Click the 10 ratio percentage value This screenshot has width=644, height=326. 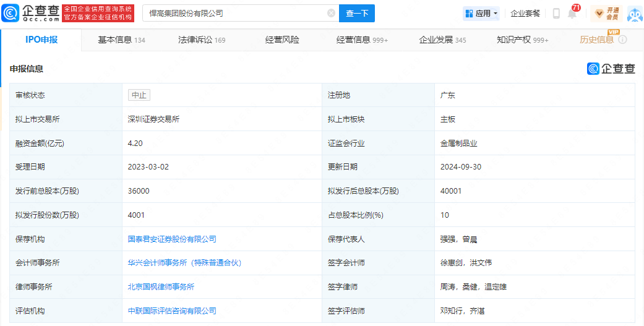tap(445, 215)
